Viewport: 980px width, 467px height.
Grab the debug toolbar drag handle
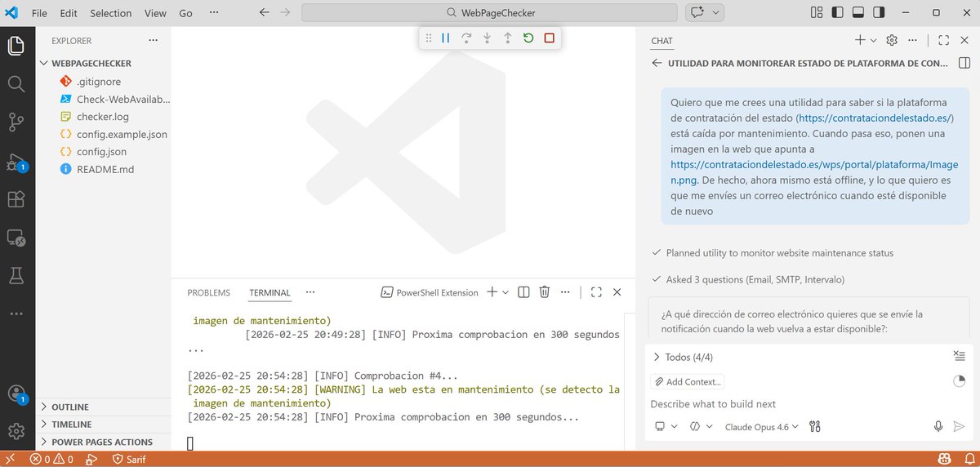pyautogui.click(x=429, y=38)
